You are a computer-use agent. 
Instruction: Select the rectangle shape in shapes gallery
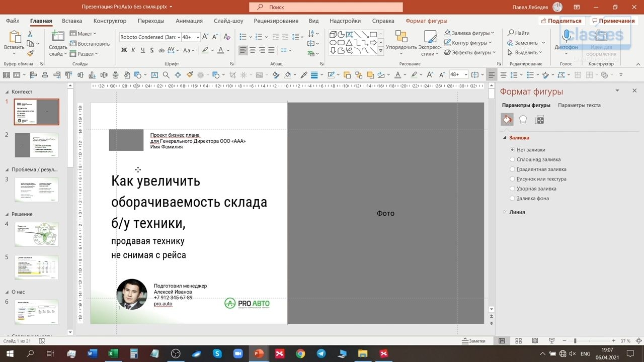tap(373, 34)
